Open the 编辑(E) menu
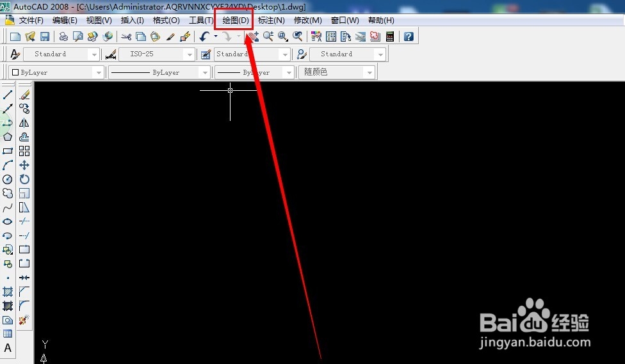Viewport: 625px width, 364px height. click(65, 20)
